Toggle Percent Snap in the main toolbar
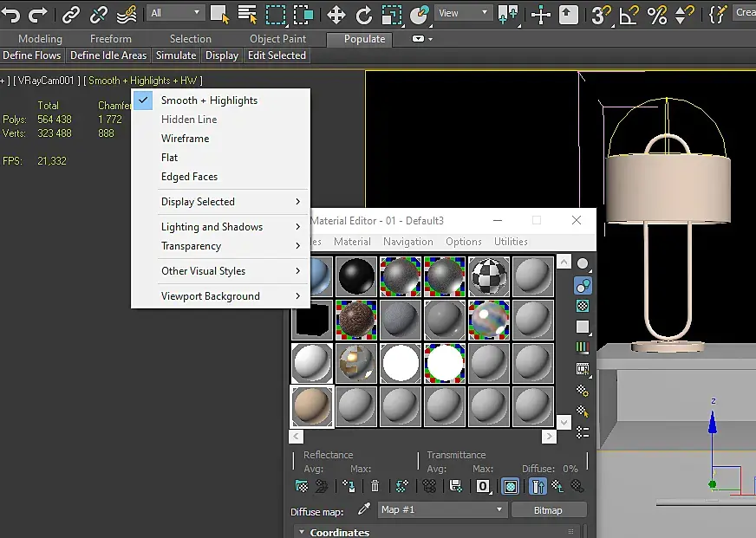756x538 pixels. tap(657, 14)
